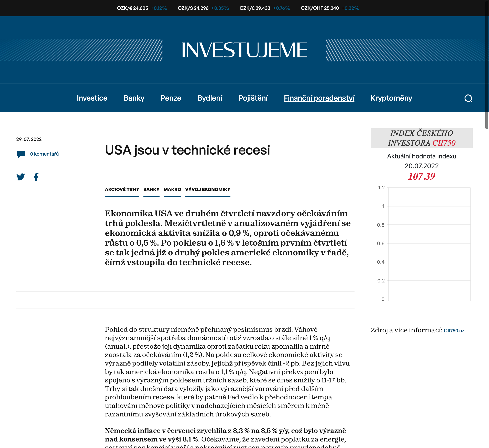Navigate to Pojištění section

coord(253,98)
